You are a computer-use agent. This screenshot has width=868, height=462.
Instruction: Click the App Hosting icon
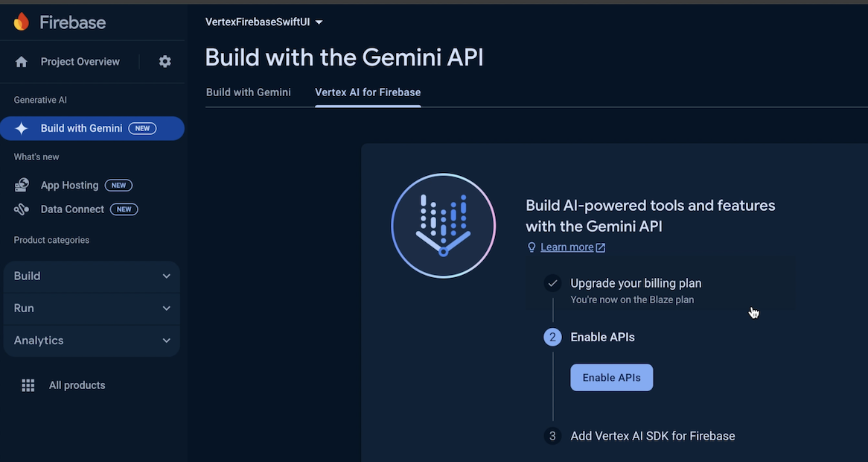click(x=22, y=185)
